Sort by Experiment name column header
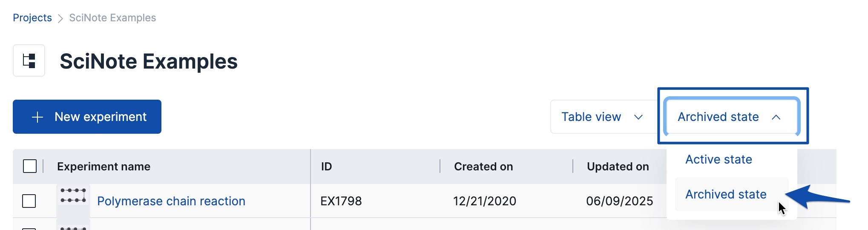868x230 pixels. click(103, 167)
